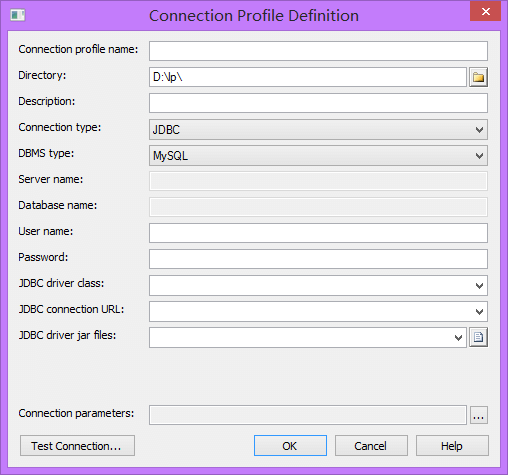
Task: Click the 'JDBC connection URL:' label
Action: (71, 309)
